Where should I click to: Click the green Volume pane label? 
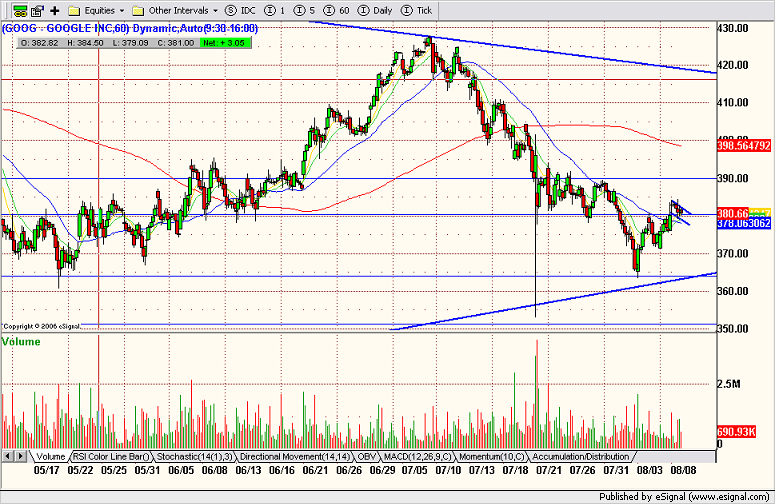pos(21,341)
